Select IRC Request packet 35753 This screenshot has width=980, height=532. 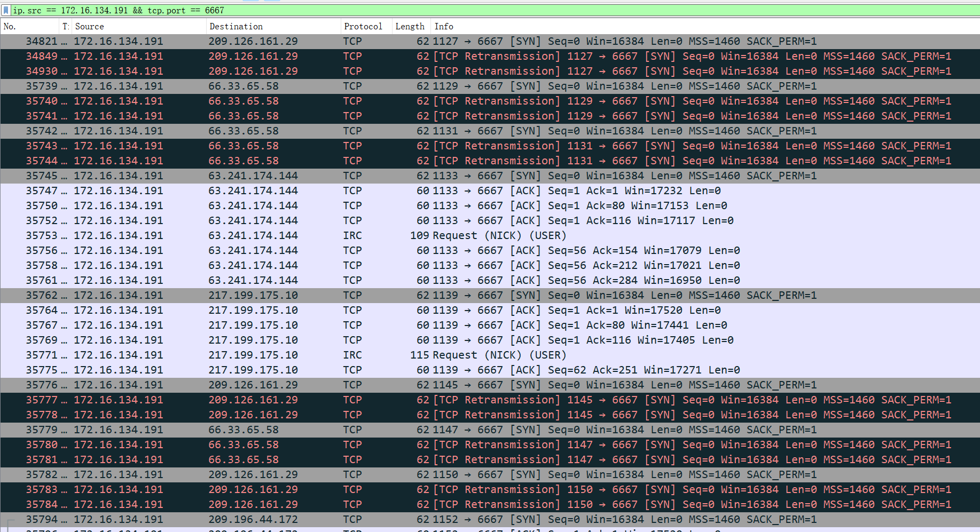click(x=490, y=235)
